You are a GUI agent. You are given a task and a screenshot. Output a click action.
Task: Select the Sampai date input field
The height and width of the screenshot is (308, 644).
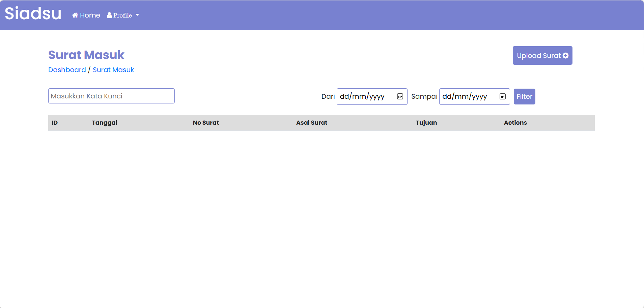(x=467, y=96)
